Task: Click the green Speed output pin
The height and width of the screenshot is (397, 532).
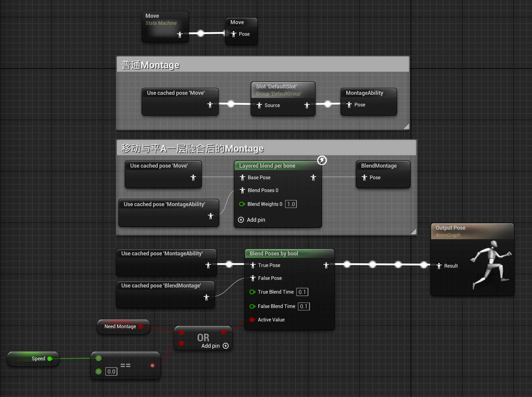Action: pos(50,358)
